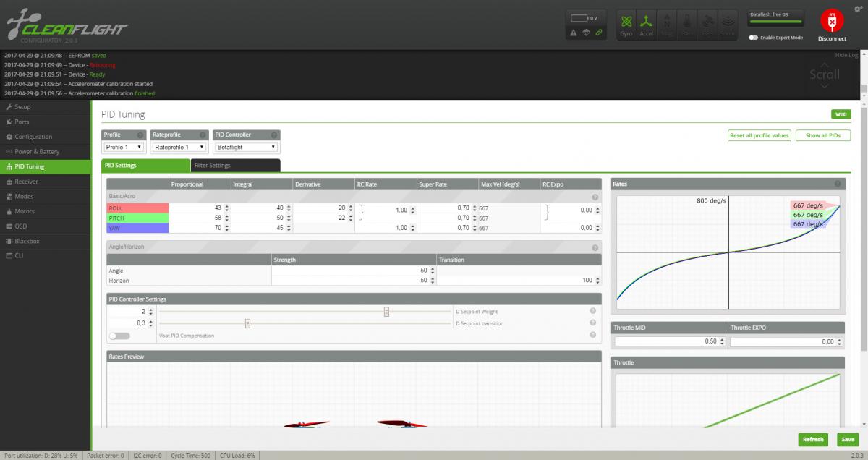Screen dimensions: 868x460
Task: Click the Save button
Action: (846, 439)
